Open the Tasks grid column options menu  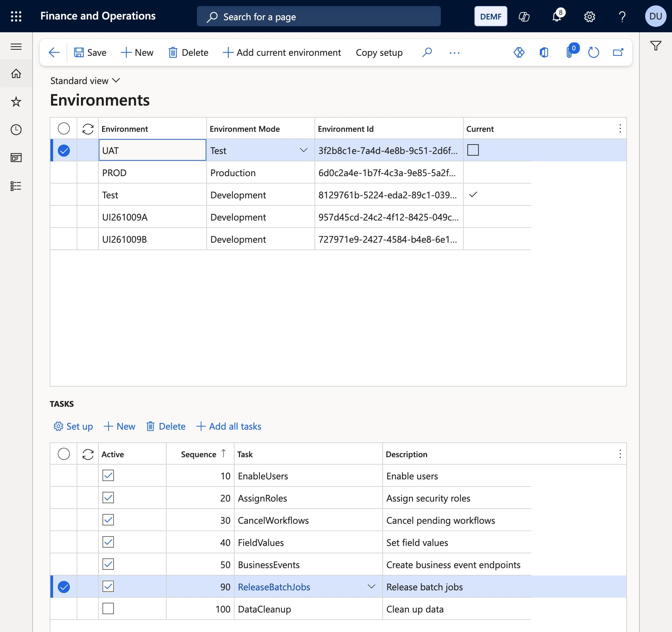[x=620, y=454]
